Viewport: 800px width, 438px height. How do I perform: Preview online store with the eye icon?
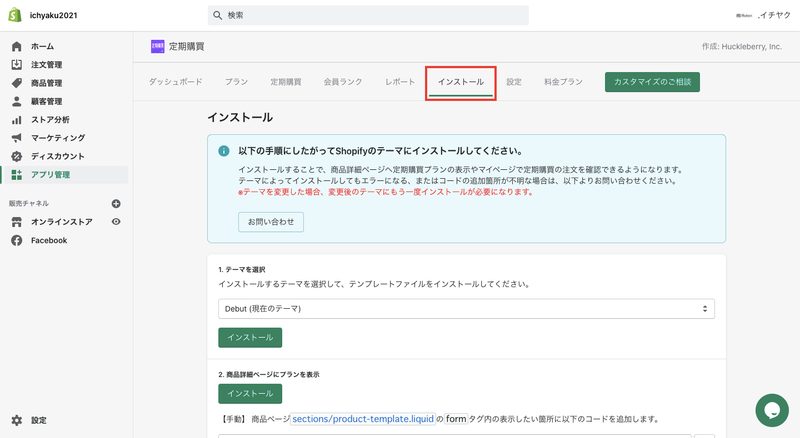click(116, 222)
